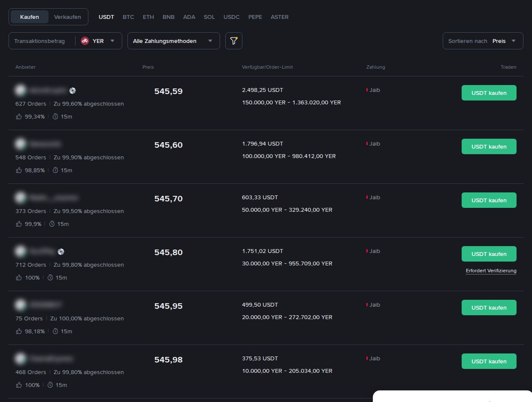Click avatar of seller with 627 Orders
The height and width of the screenshot is (402, 532).
point(20,90)
